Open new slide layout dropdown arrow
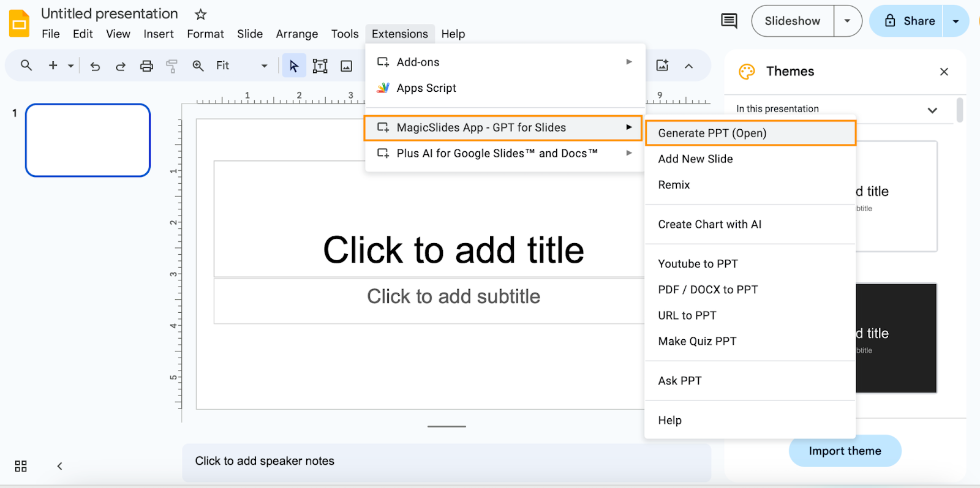This screenshot has height=488, width=980. click(70, 66)
